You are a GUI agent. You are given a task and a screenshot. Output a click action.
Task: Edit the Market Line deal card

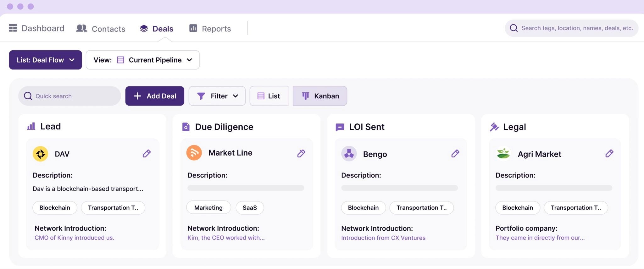click(x=301, y=153)
